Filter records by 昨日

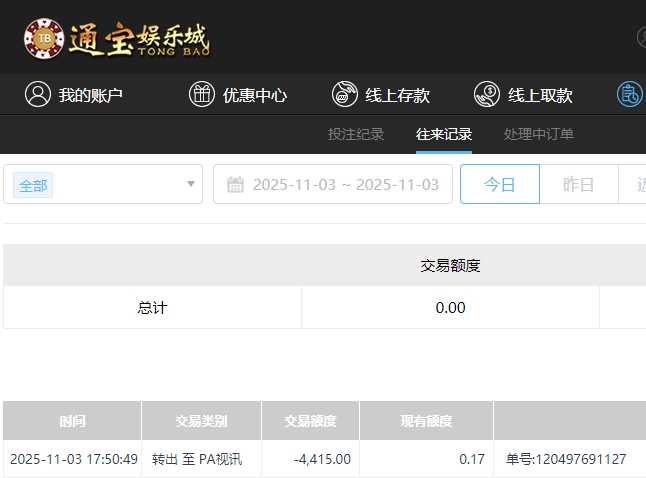pyautogui.click(x=579, y=184)
